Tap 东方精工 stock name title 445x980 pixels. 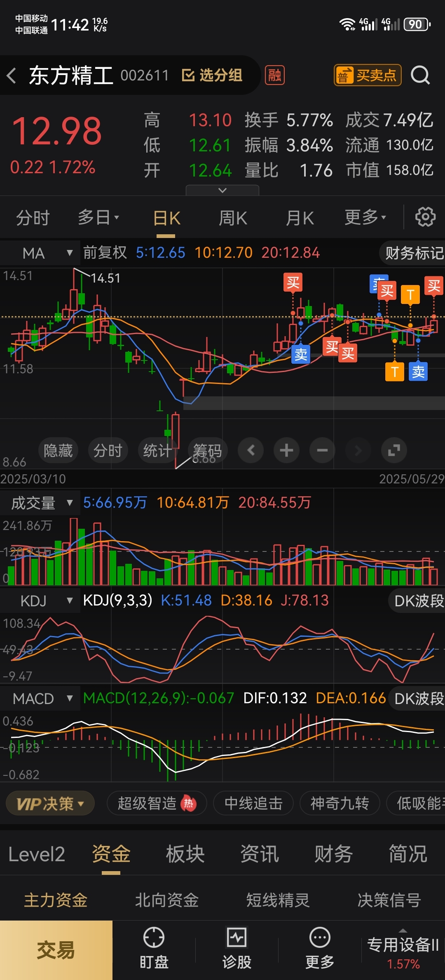(x=71, y=75)
